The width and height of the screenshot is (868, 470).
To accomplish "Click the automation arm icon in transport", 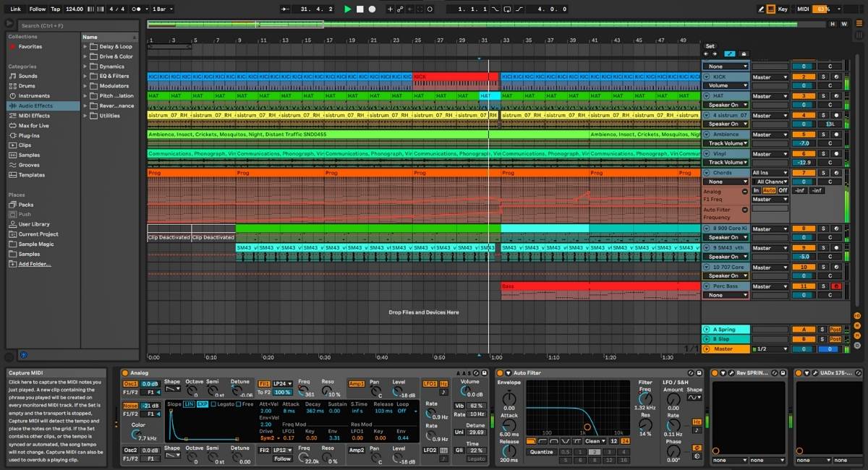I will pos(400,9).
